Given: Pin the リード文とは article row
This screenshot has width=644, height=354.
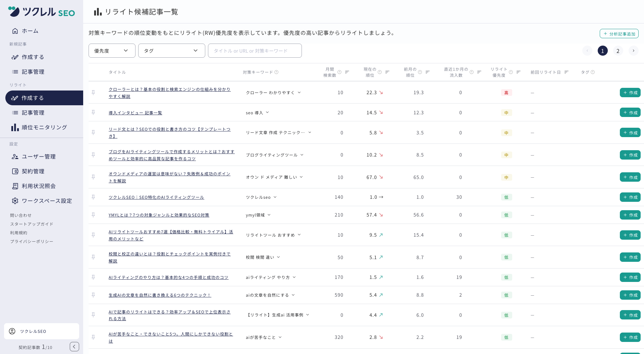Looking at the screenshot, I should (93, 132).
